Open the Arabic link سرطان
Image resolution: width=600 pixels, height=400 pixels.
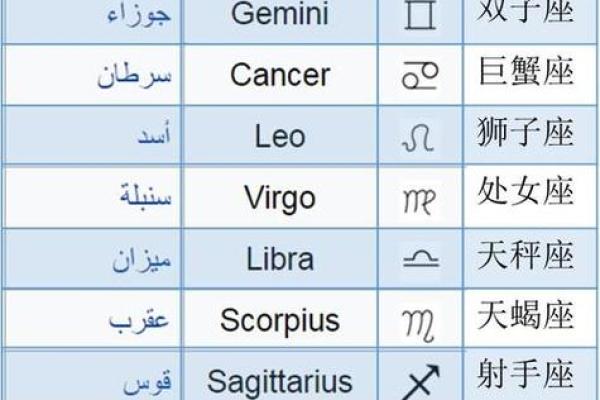pos(134,75)
